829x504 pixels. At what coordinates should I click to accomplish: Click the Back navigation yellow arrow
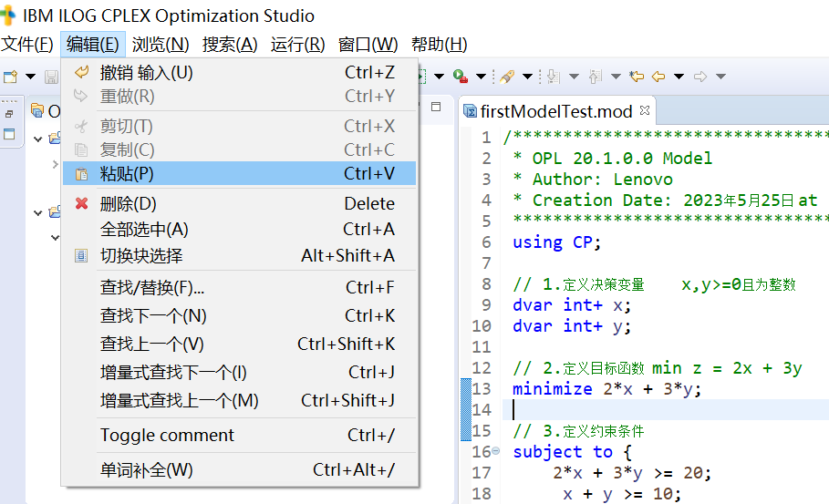tap(658, 77)
